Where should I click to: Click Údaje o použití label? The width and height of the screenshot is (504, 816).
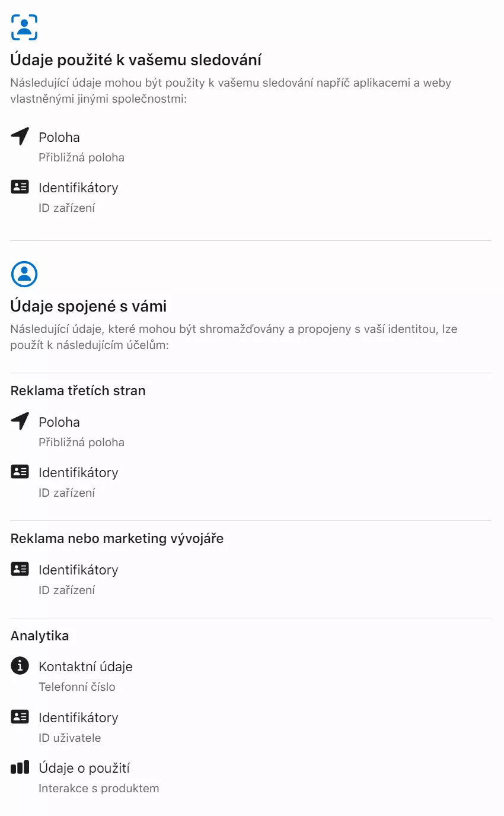tap(84, 768)
